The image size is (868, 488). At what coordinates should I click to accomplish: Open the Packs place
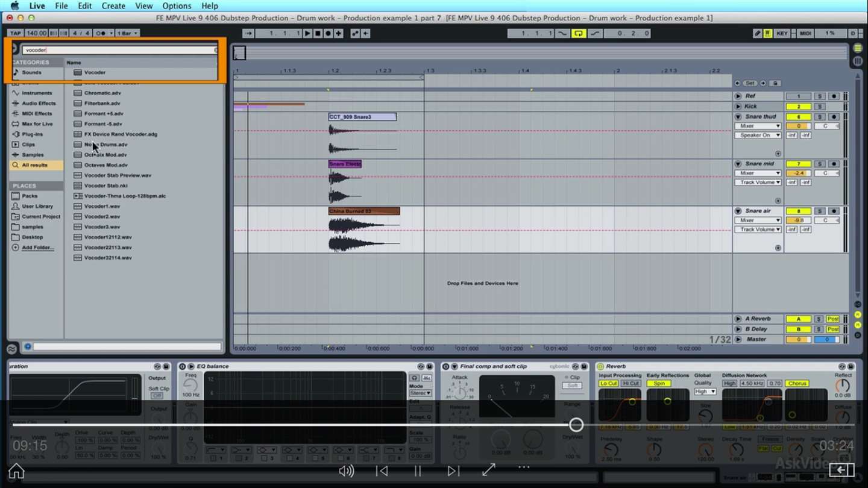tap(30, 196)
